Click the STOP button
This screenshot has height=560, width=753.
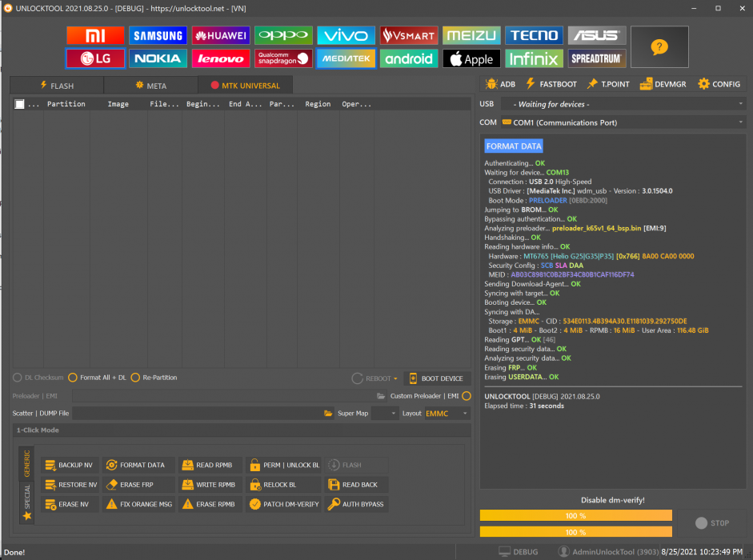[713, 523]
